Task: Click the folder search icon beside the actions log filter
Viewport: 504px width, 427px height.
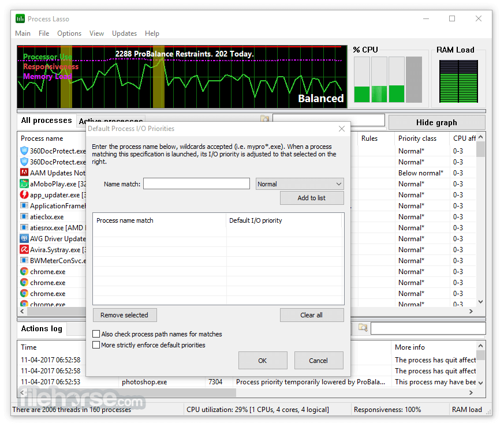Action: (363, 327)
